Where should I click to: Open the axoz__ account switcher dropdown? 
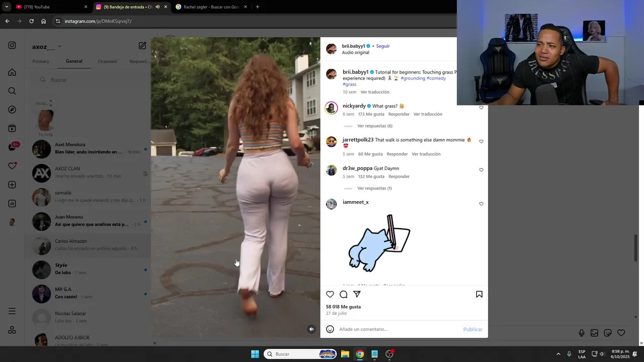click(x=47, y=46)
